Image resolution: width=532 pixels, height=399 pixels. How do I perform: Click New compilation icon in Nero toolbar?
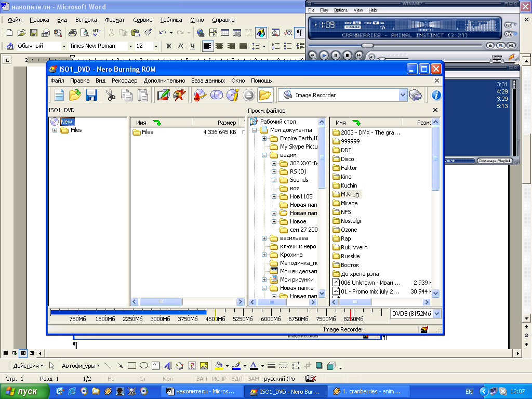(59, 96)
